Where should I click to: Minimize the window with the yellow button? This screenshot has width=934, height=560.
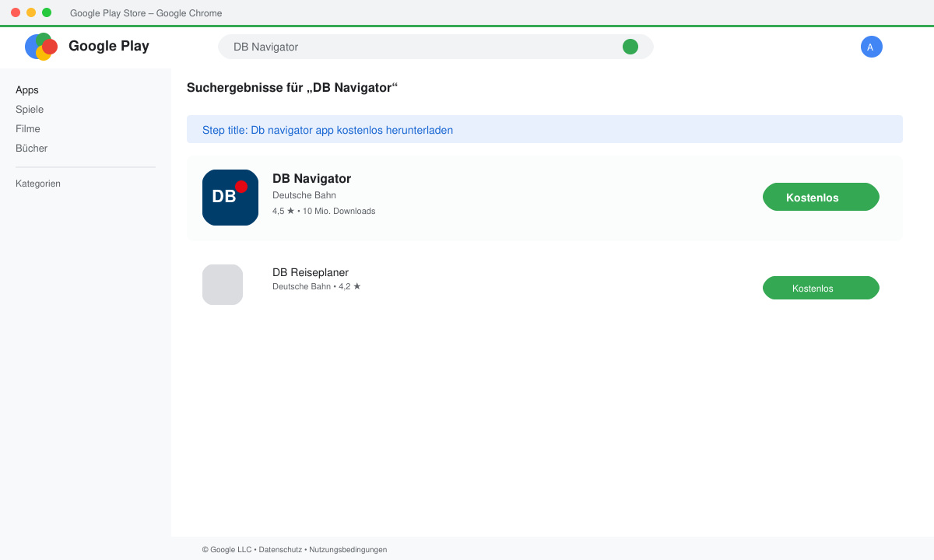point(31,12)
